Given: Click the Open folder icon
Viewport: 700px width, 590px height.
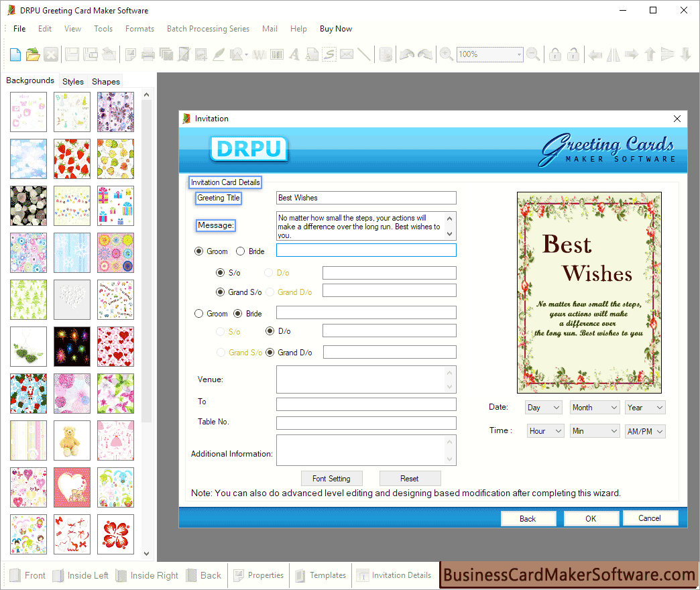Looking at the screenshot, I should click(33, 54).
